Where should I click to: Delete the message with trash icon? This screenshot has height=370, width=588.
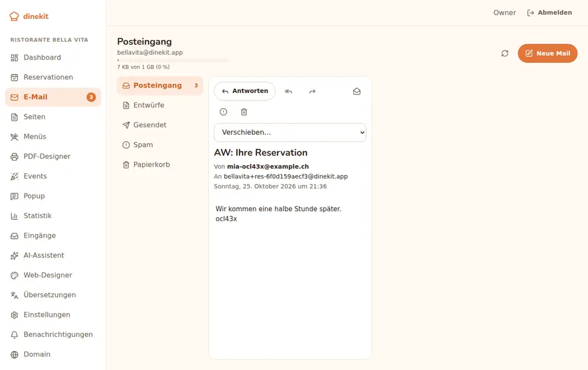[244, 111]
